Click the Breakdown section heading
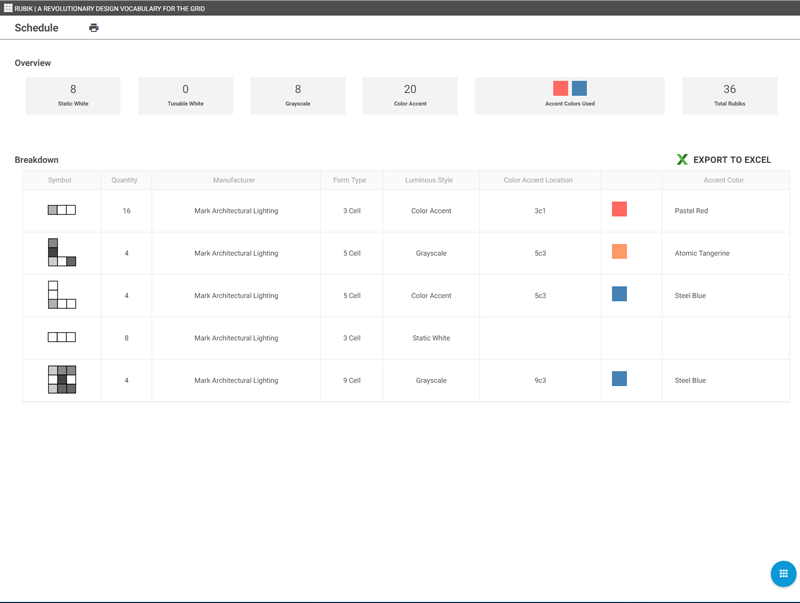This screenshot has height=603, width=800. pos(36,160)
